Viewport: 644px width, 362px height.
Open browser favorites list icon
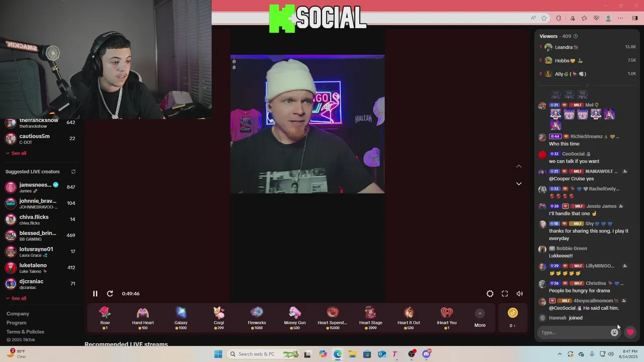point(584,18)
